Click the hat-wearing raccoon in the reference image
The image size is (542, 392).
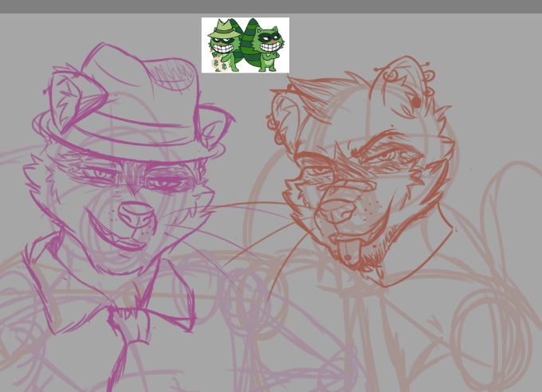coord(225,45)
